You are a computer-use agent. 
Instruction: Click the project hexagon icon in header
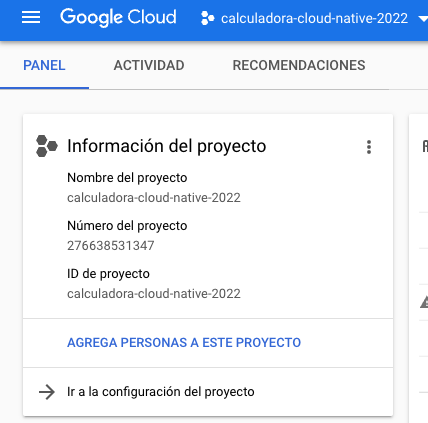207,18
